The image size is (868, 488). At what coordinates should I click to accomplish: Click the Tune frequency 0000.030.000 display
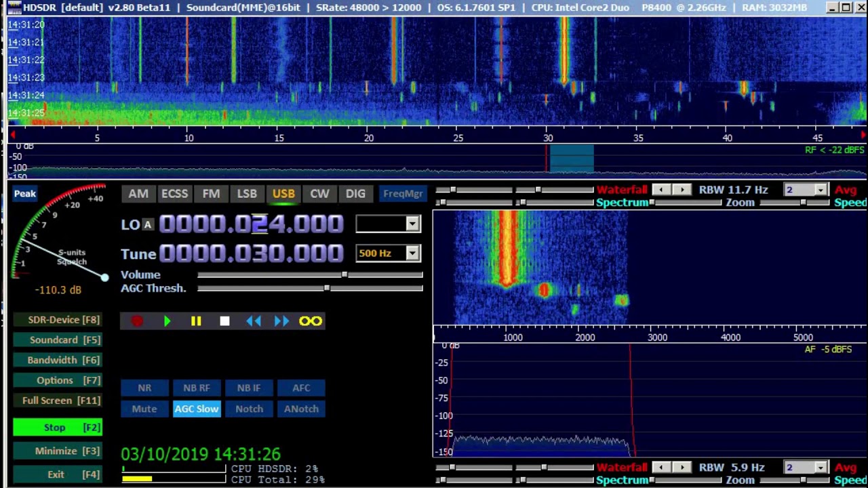[252, 253]
